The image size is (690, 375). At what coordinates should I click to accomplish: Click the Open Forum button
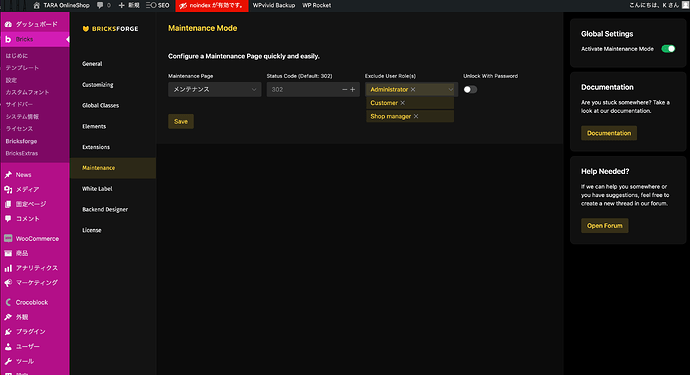click(x=605, y=226)
